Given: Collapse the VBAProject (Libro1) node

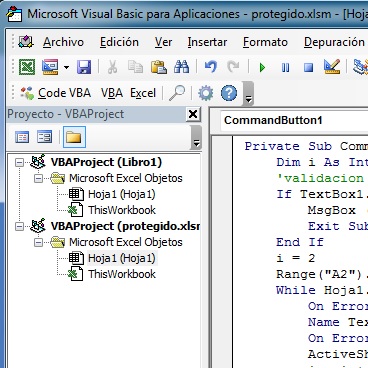Looking at the screenshot, I should pos(20,163).
